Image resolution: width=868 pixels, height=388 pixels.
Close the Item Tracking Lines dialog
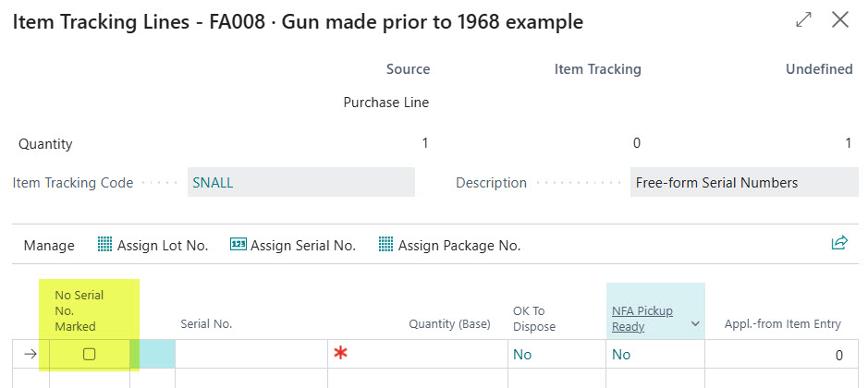(840, 20)
